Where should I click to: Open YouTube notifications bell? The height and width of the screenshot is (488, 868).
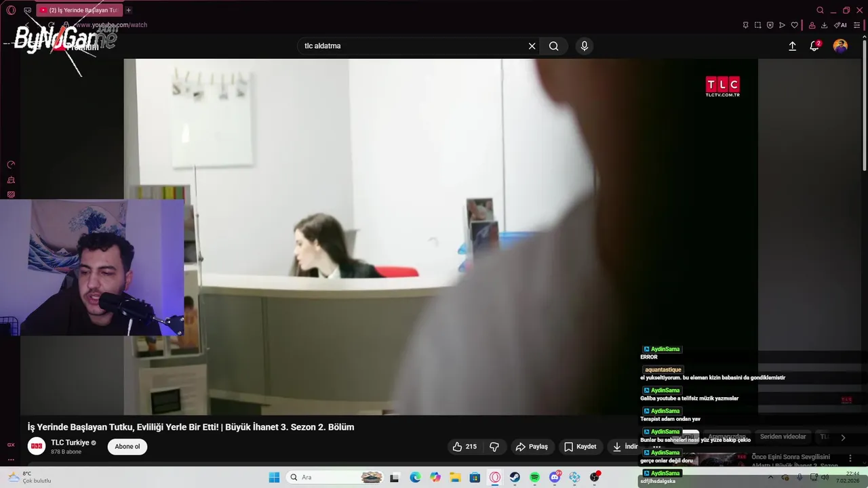coord(814,46)
